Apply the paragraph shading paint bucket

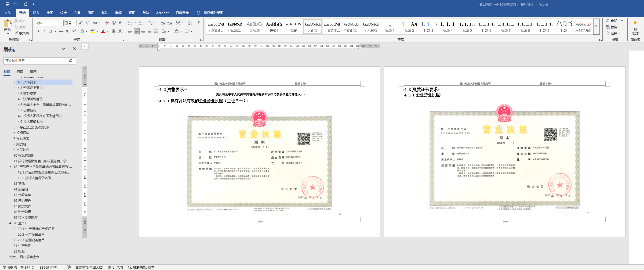[x=176, y=31]
